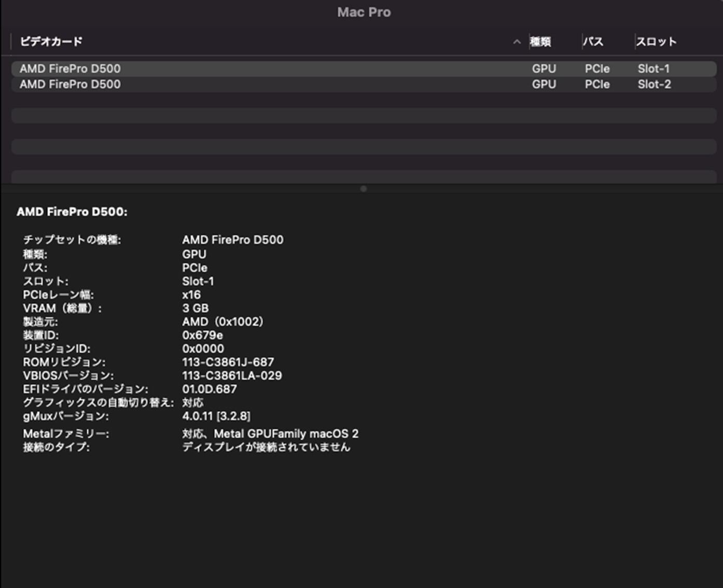Sort by the ビデオカード column header
Image resolution: width=723 pixels, height=588 pixels.
tap(51, 41)
